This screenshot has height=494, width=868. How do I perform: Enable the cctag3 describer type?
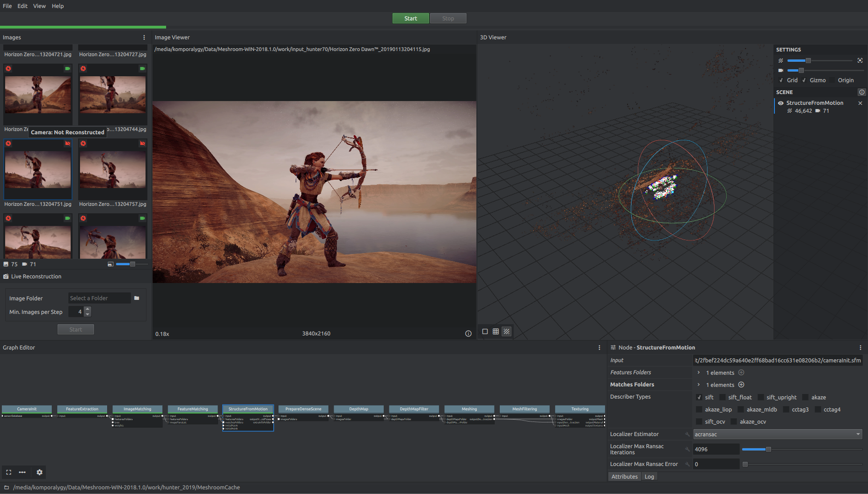click(786, 410)
